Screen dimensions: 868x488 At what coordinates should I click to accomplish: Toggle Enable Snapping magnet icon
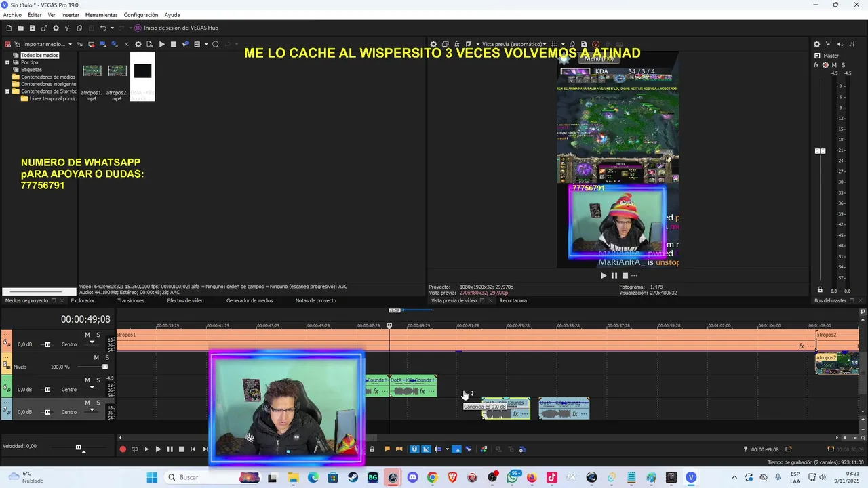tap(414, 449)
